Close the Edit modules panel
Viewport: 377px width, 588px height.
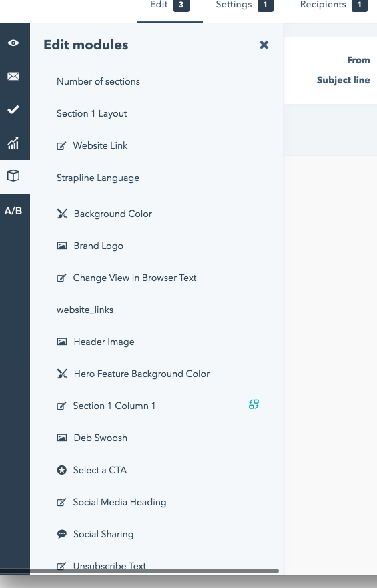tap(264, 45)
